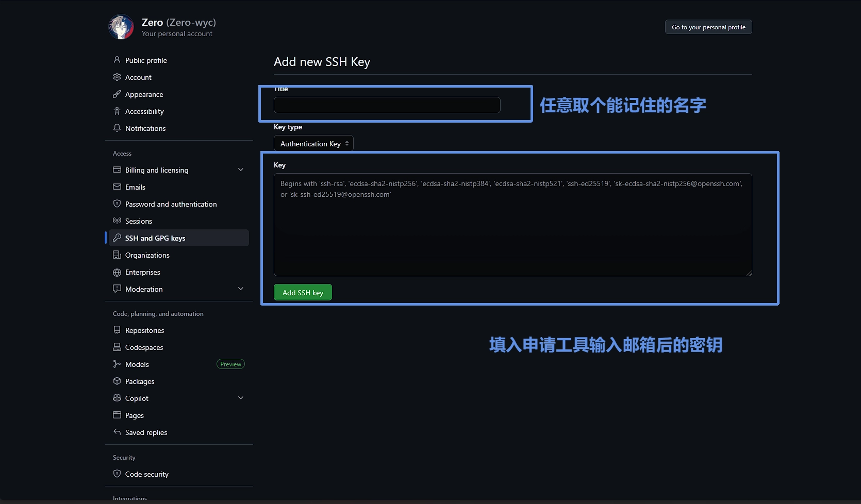
Task: Open the Authentication Key type dropdown
Action: point(313,144)
